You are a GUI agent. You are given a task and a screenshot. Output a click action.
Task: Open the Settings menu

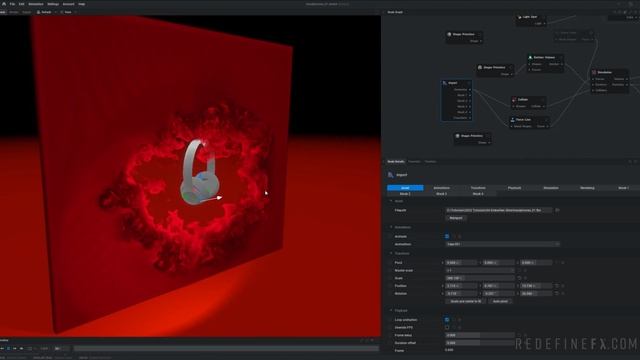coord(53,4)
